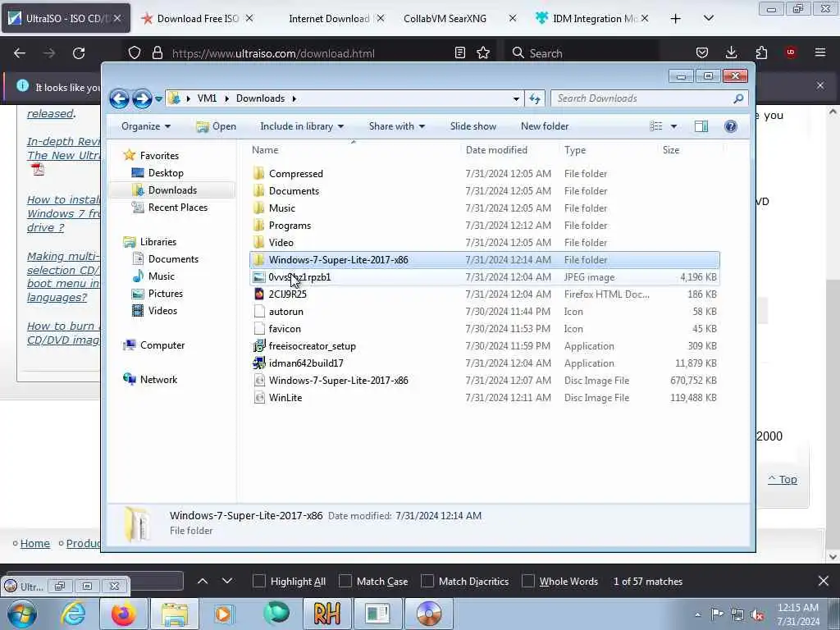The width and height of the screenshot is (840, 630).
Task: Find next match down arrow
Action: click(x=227, y=582)
